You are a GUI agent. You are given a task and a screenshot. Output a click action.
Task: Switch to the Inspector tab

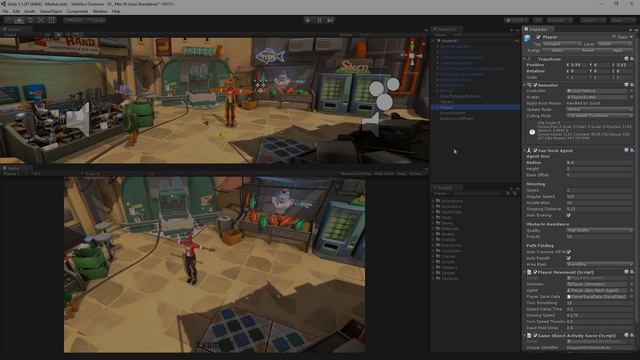pos(537,29)
